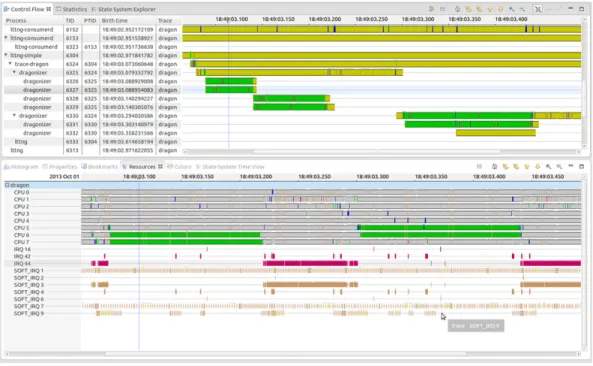Select the lttng-consumerd row with TID 6152
593x366 pixels.
coord(92,29)
